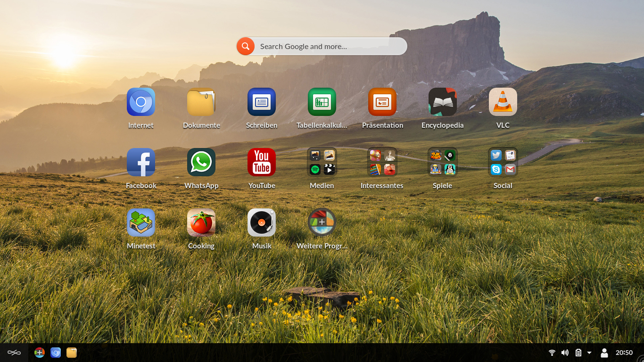Open the YouTube desktop icon
This screenshot has width=644, height=362.
pyautogui.click(x=262, y=162)
